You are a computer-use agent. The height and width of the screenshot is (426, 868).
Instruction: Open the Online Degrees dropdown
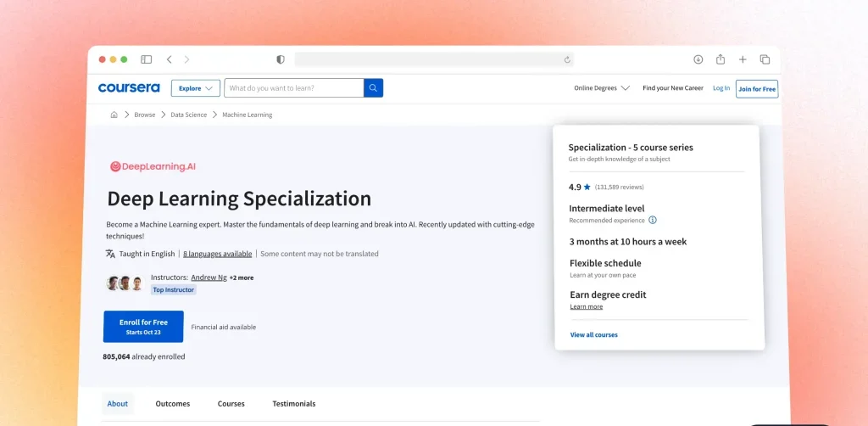pyautogui.click(x=602, y=88)
